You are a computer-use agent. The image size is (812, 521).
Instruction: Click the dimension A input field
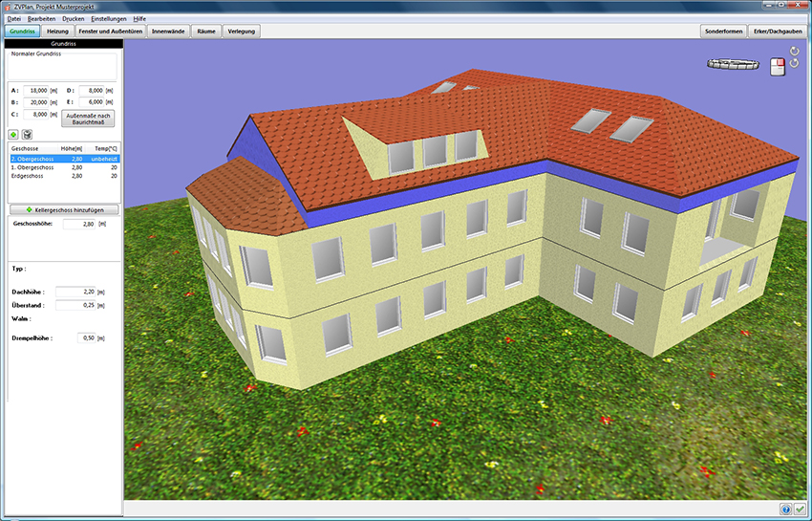tap(35, 90)
